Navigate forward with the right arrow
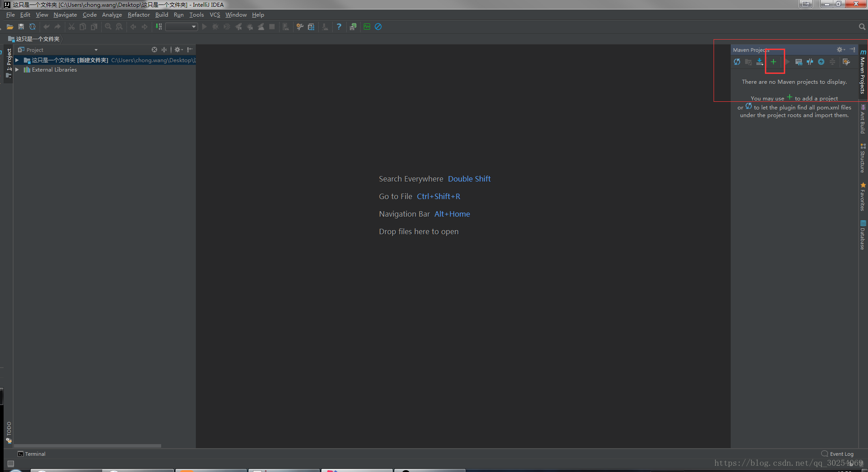The width and height of the screenshot is (868, 472). pos(145,27)
